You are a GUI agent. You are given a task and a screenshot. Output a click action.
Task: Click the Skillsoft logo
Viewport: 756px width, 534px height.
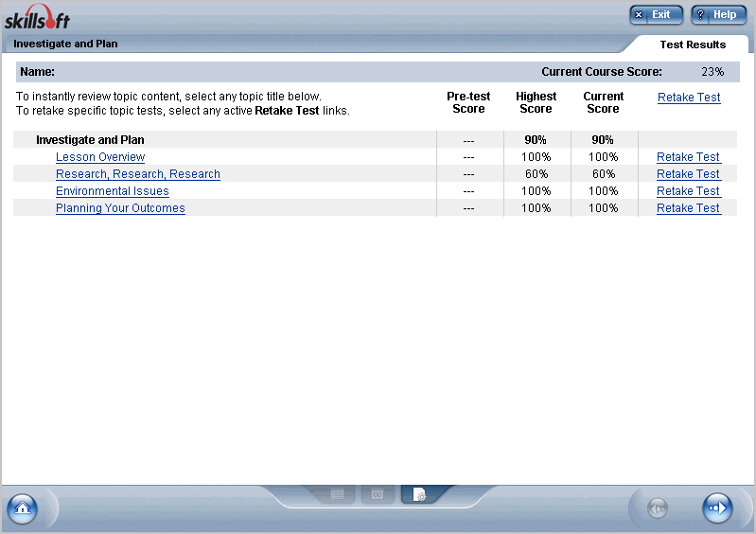[38, 17]
